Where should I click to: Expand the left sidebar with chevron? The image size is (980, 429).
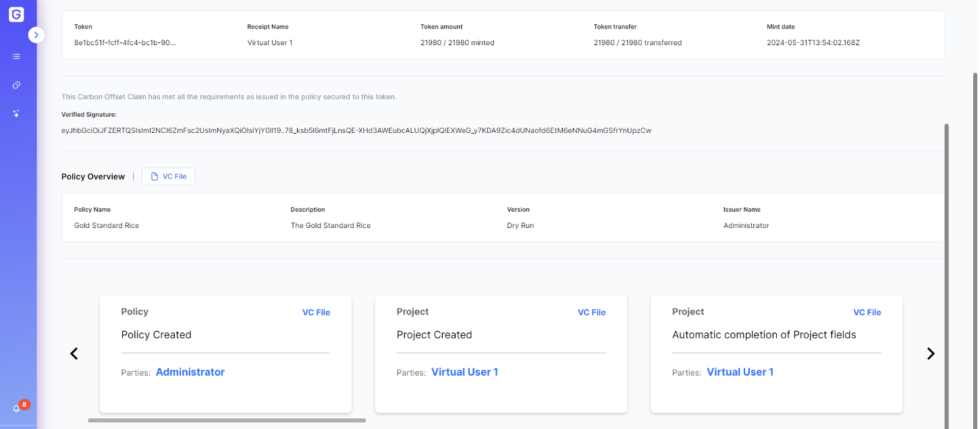point(36,35)
